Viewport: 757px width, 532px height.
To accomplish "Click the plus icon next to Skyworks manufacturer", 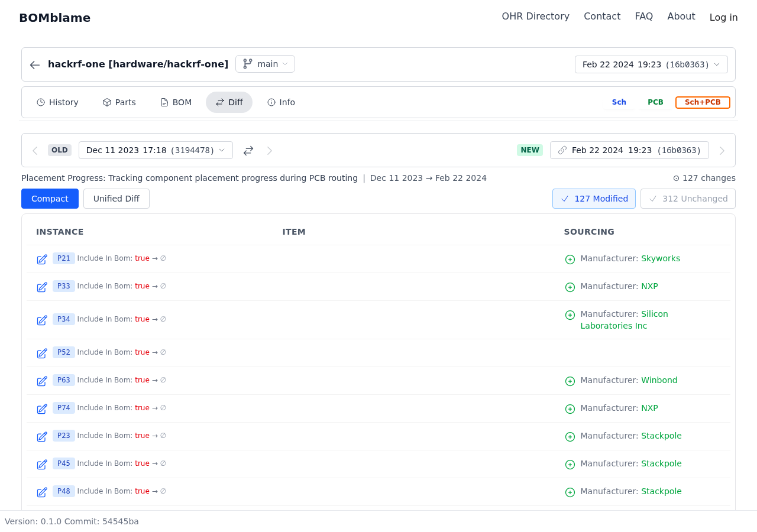I will click(570, 259).
